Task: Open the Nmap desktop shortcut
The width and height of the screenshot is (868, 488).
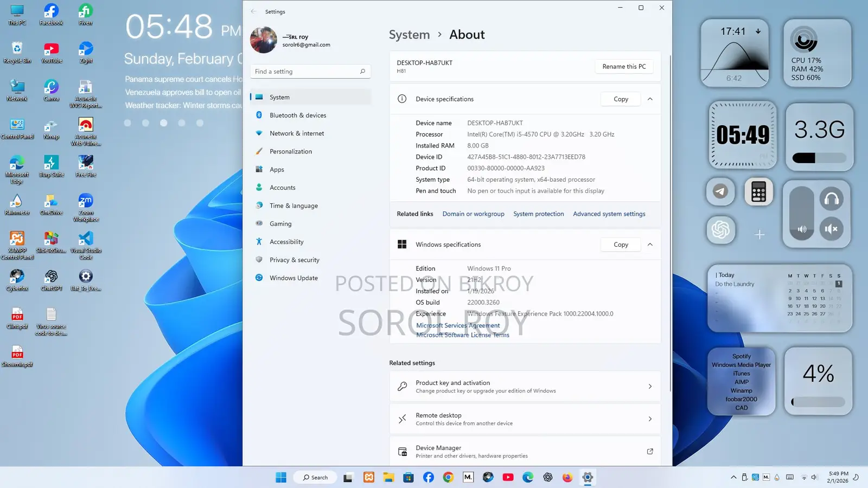Action: tap(52, 129)
